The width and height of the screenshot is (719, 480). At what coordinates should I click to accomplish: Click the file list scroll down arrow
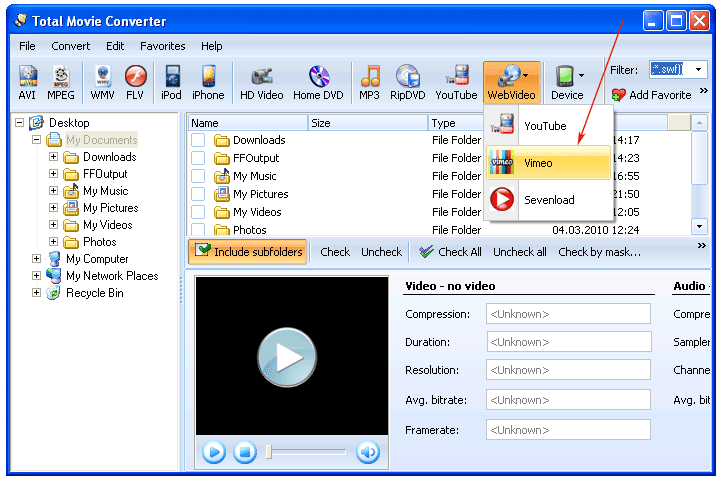click(699, 226)
